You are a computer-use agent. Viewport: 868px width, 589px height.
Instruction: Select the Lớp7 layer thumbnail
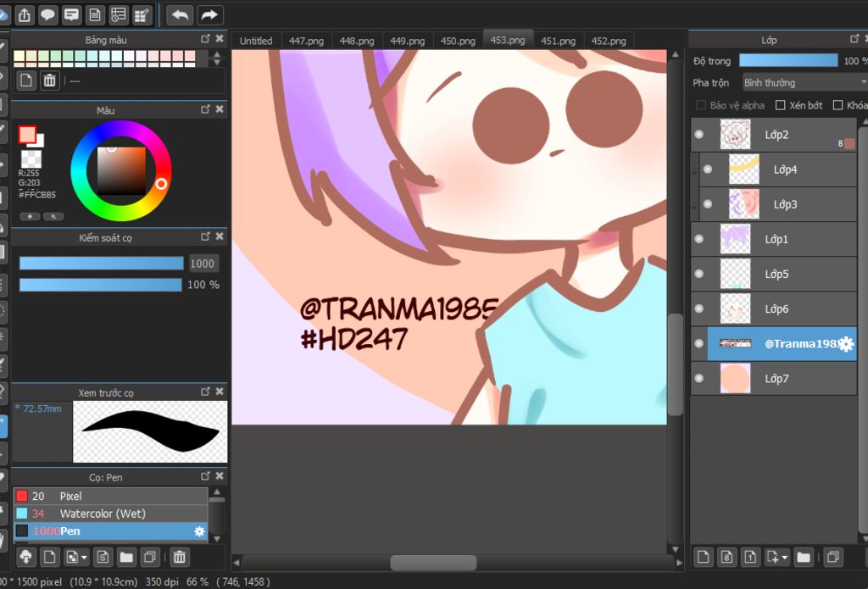(735, 379)
